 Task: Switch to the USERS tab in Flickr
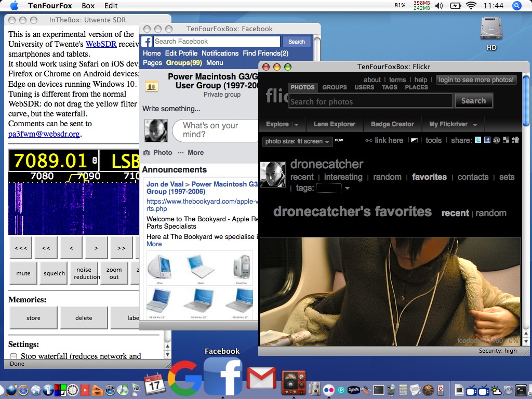[364, 87]
